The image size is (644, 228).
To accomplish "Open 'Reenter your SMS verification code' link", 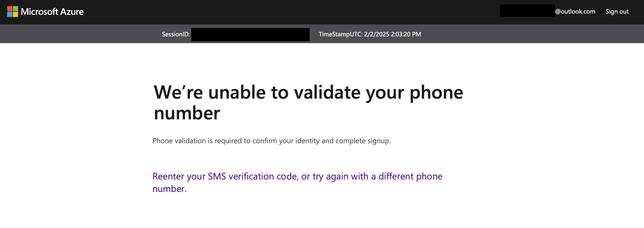I will click(x=224, y=176).
